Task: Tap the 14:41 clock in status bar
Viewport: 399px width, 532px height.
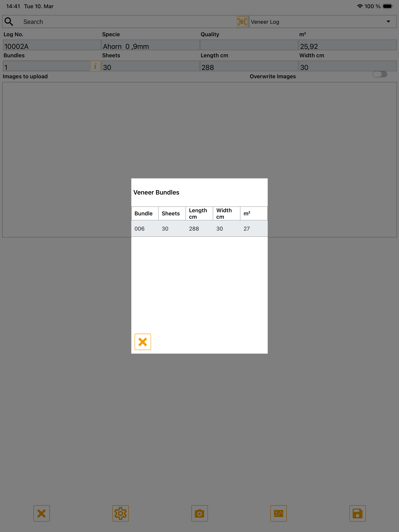Action: pyautogui.click(x=13, y=6)
